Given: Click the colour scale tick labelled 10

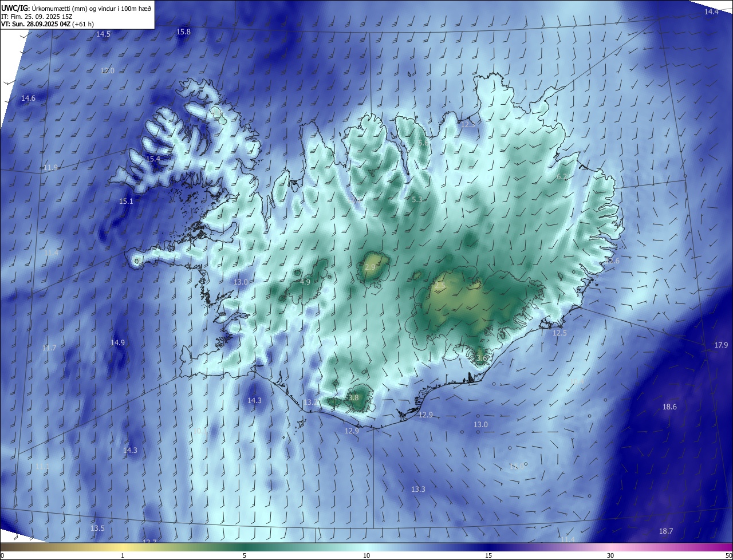Looking at the screenshot, I should (366, 555).
